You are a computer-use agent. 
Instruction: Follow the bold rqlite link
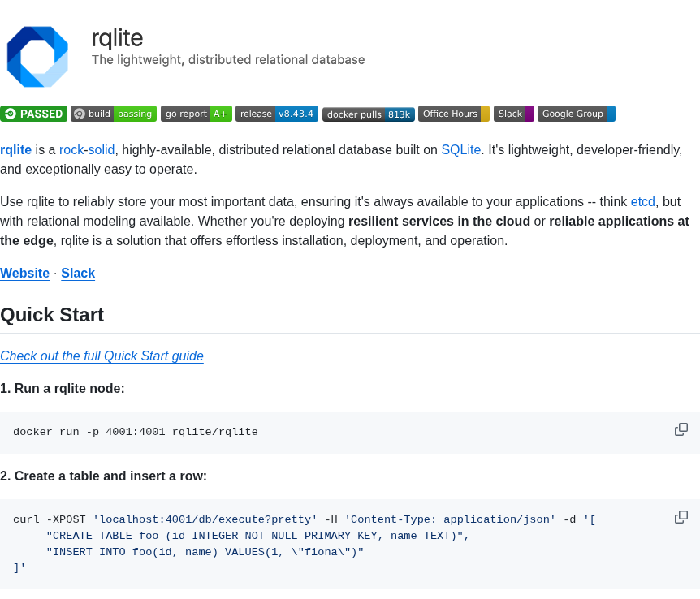pos(15,150)
